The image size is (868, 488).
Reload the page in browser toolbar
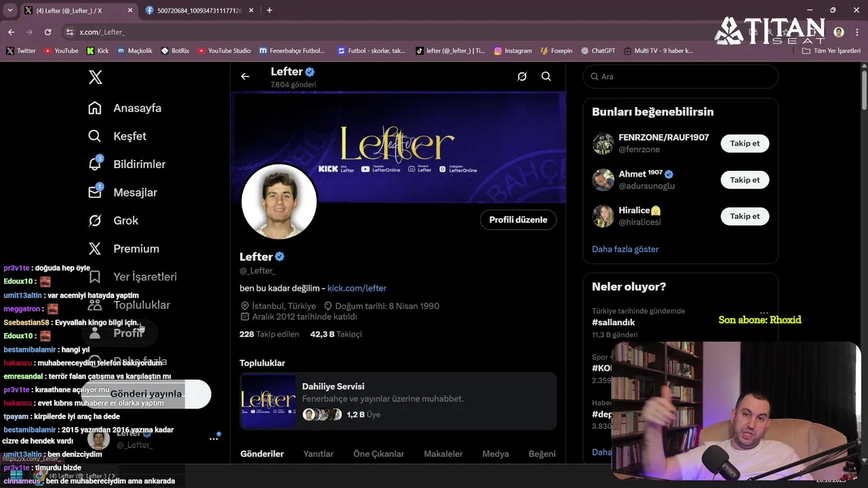pyautogui.click(x=47, y=32)
